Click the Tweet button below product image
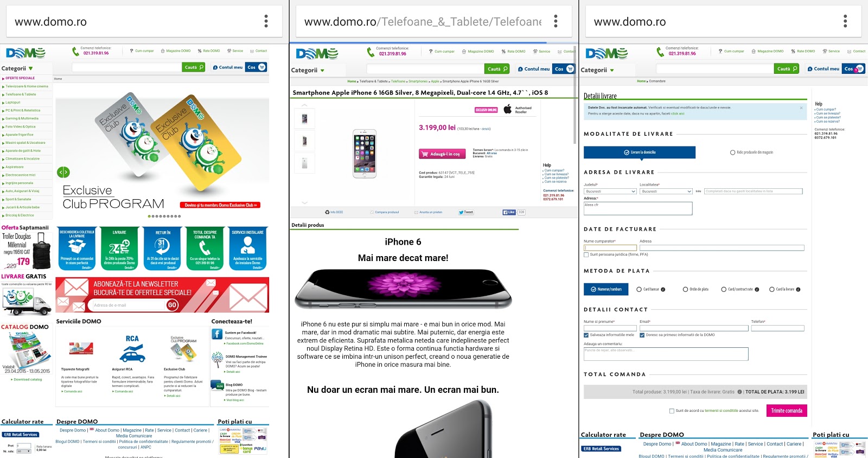The height and width of the screenshot is (458, 868). tap(466, 212)
